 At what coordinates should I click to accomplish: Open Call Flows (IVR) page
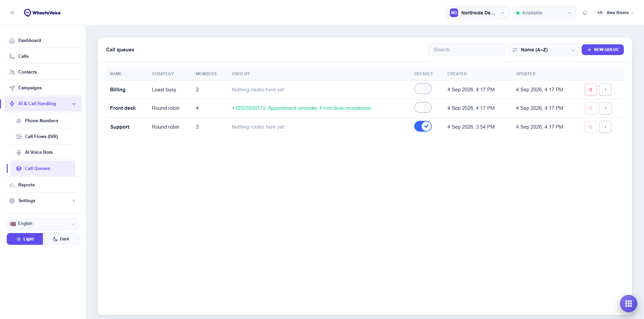(x=43, y=136)
